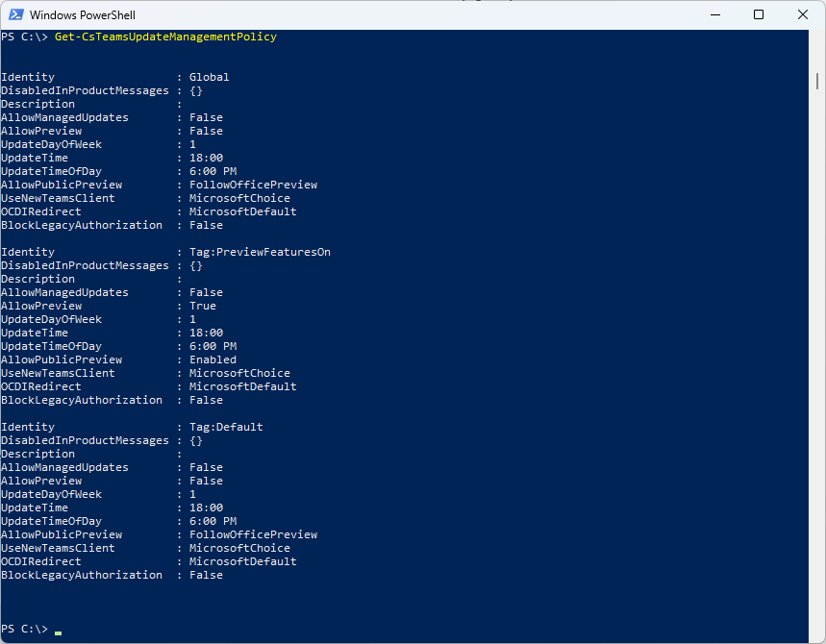Click the "Tag:PreviewFeaturesOn" identity value
Viewport: 826px width, 644px height.
(261, 252)
